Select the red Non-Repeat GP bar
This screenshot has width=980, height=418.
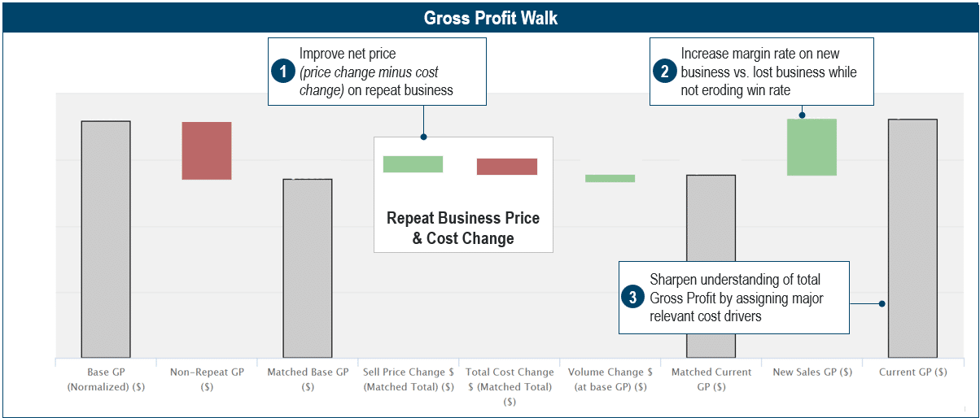207,150
